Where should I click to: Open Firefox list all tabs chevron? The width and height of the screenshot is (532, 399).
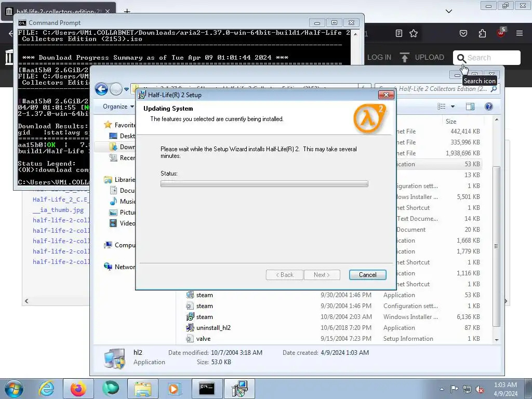tap(448, 11)
